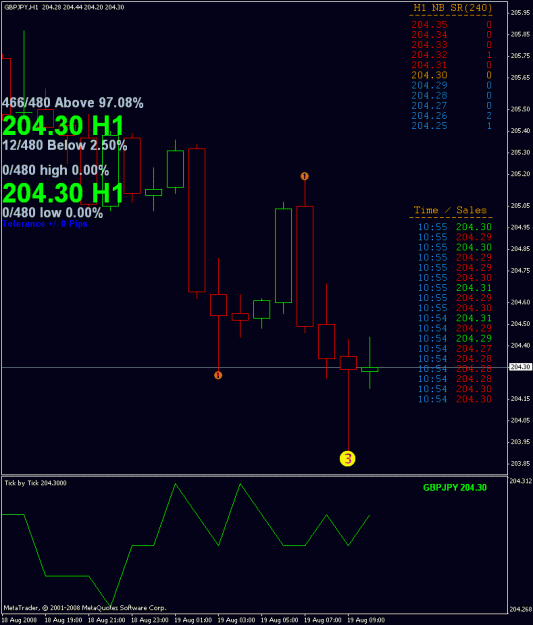This screenshot has width=533, height=625.
Task: Click the 'Tick by Tick 204.3000' indicator label
Action: [x=35, y=483]
